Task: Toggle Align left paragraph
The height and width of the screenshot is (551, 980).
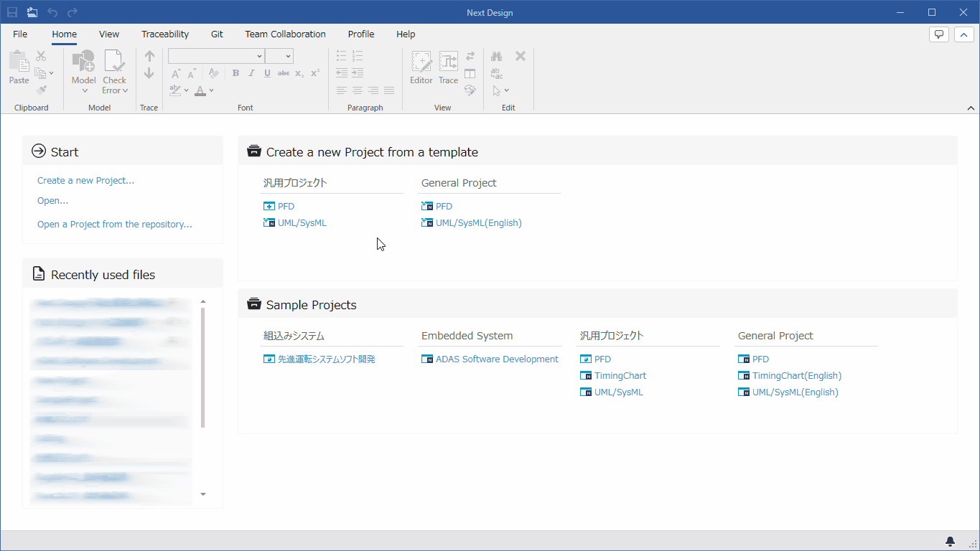Action: point(341,90)
